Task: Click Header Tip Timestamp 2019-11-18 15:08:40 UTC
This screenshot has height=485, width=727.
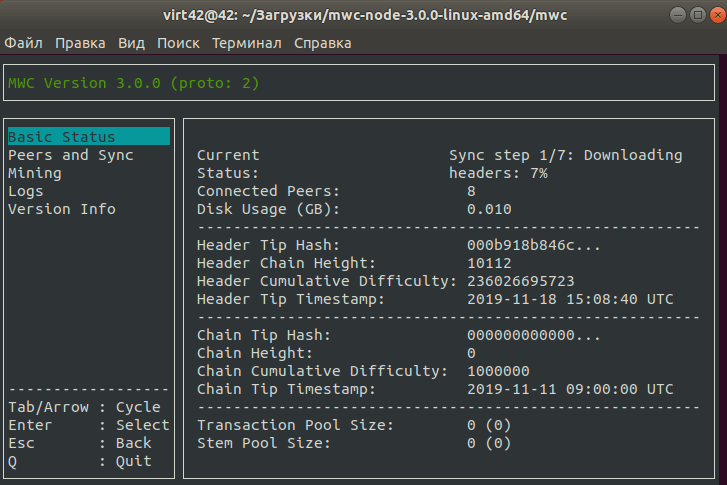Action: [570, 299]
